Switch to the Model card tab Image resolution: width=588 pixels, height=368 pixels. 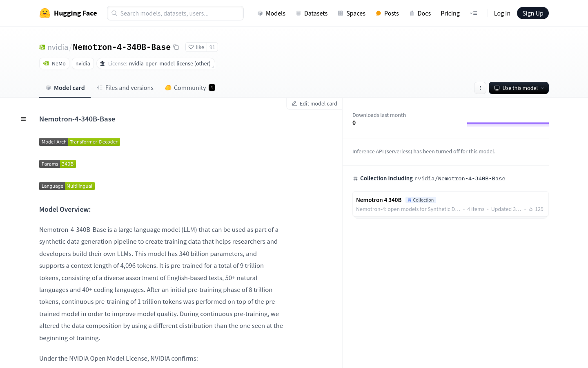point(65,88)
